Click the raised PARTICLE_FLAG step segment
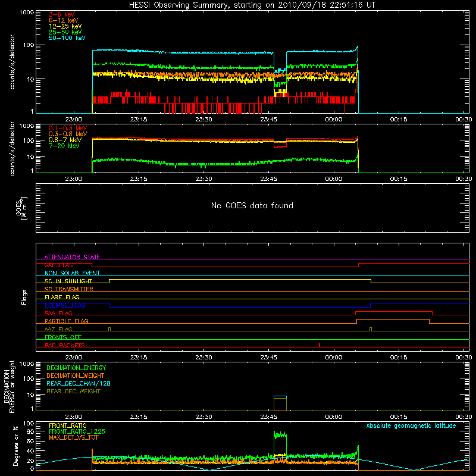476x476 pixels. pos(393,320)
